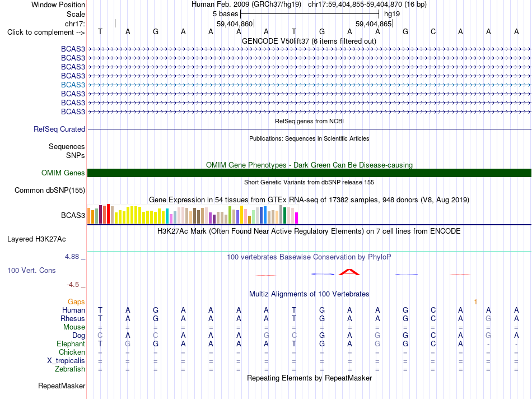Image resolution: width=532 pixels, height=399 pixels.
Task: Click the GENCODE V50lift37 track title
Action: [x=309, y=41]
